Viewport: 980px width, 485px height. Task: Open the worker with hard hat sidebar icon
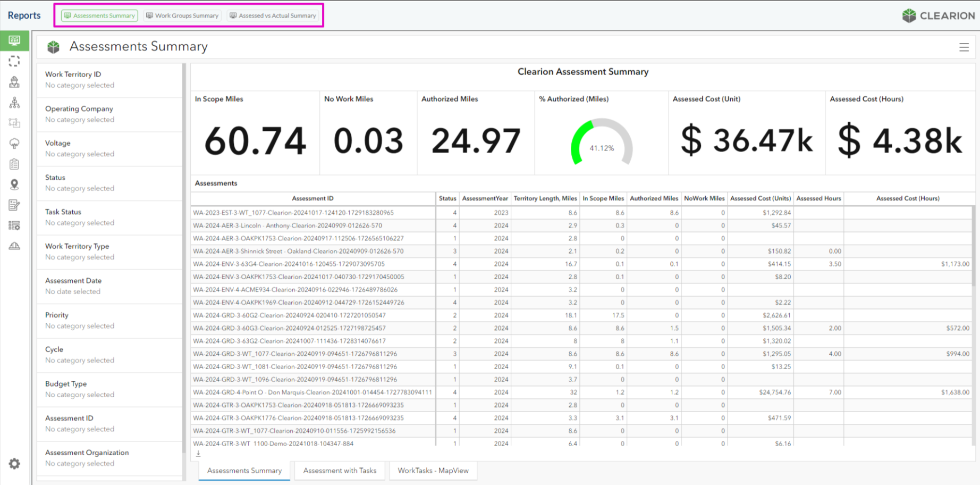point(14,82)
